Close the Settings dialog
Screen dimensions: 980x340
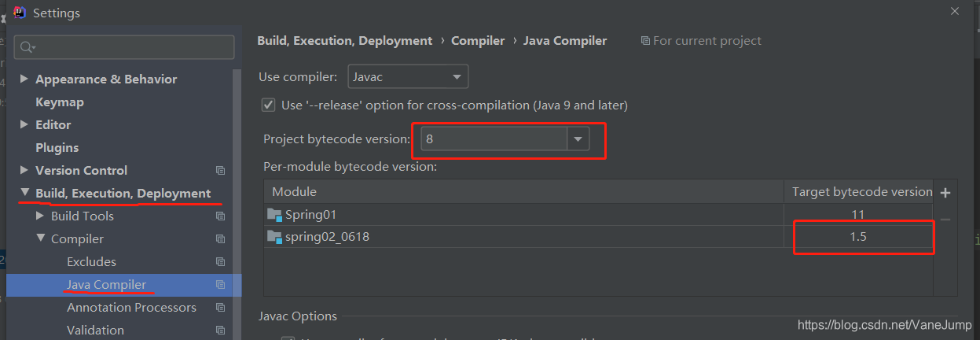coord(955,11)
